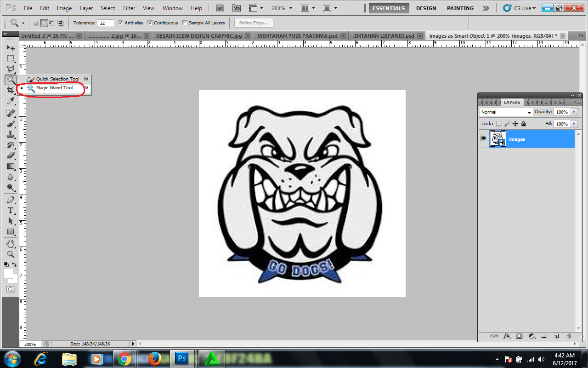This screenshot has height=368, width=588.
Task: Select the Gradient tool
Action: (10, 166)
